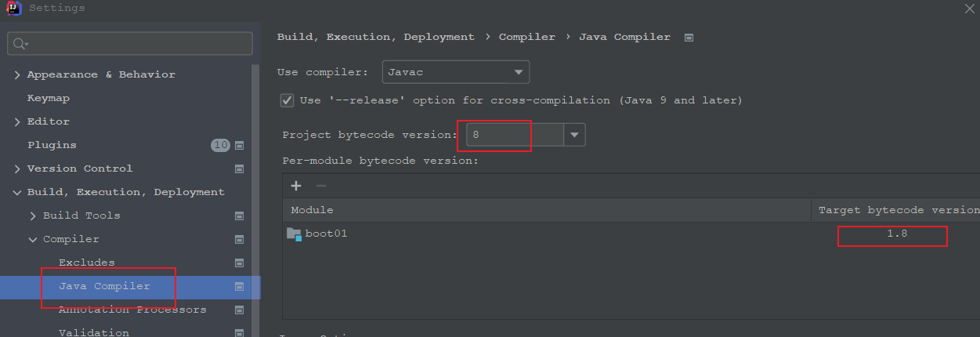This screenshot has height=337, width=980.
Task: Click the Project bytecode version field showing 8
Action: coord(515,135)
